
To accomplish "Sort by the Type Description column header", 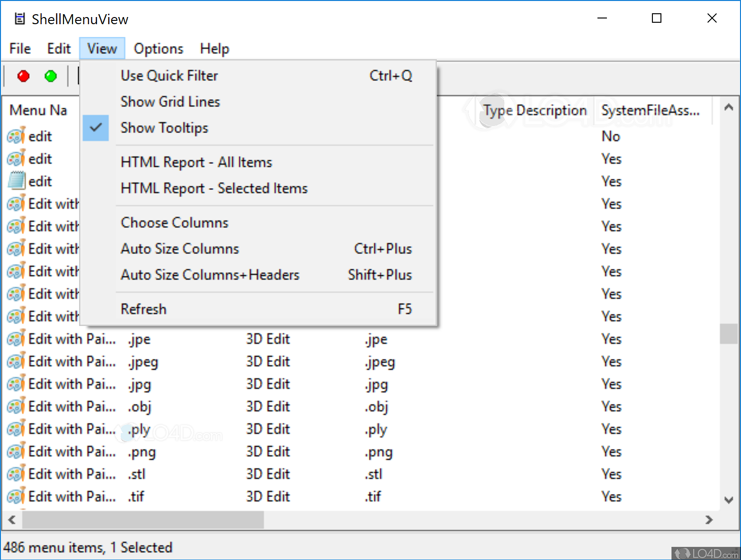I will click(534, 110).
